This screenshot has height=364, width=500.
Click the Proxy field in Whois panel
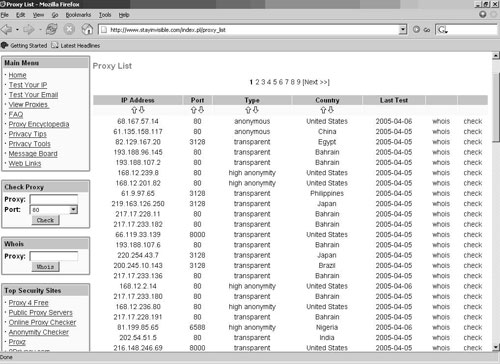(54, 256)
